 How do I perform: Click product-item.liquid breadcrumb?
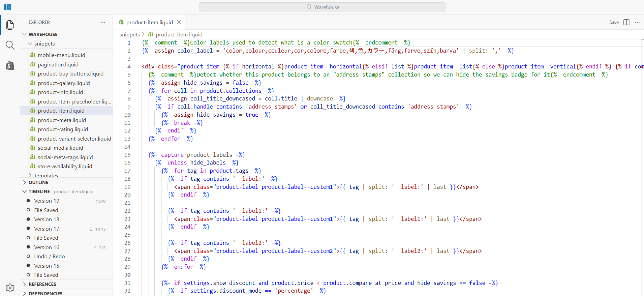click(179, 34)
